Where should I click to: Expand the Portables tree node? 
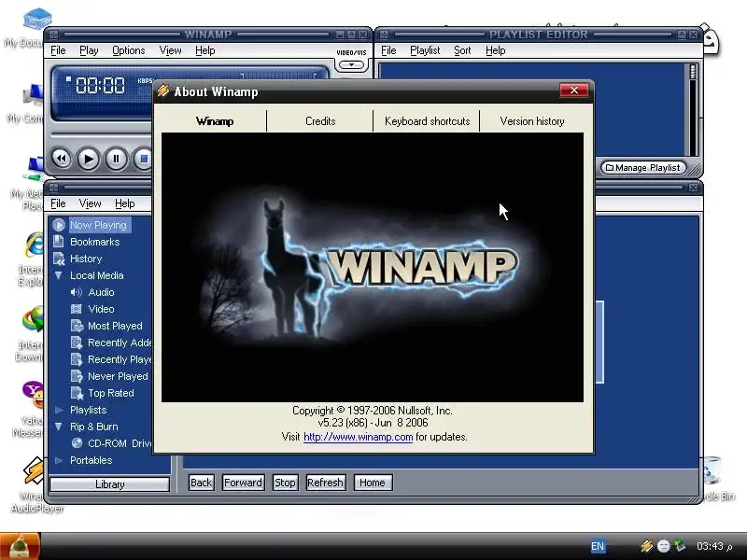coord(59,460)
